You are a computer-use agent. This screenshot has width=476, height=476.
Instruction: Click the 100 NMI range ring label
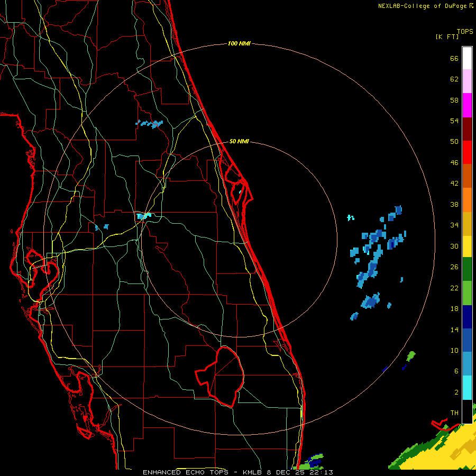pos(239,44)
